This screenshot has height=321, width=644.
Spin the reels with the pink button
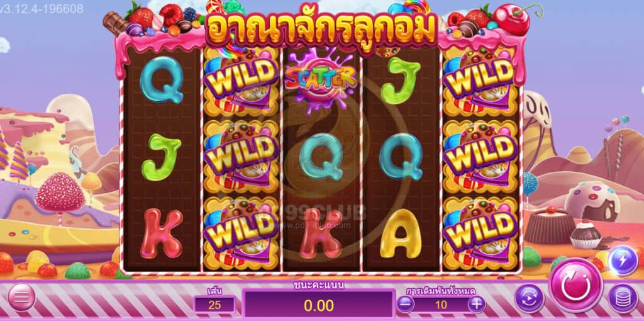(x=575, y=285)
